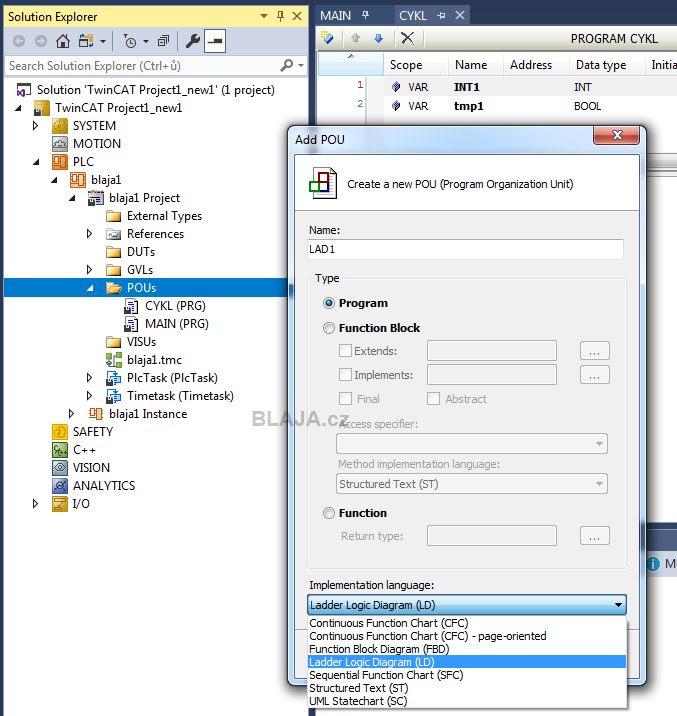The height and width of the screenshot is (716, 677).
Task: Expand the GVLs folder
Action: [89, 270]
